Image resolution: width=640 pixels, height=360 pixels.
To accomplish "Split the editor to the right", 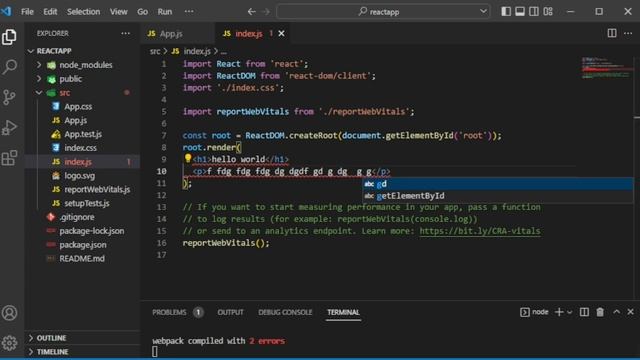I will tap(612, 33).
